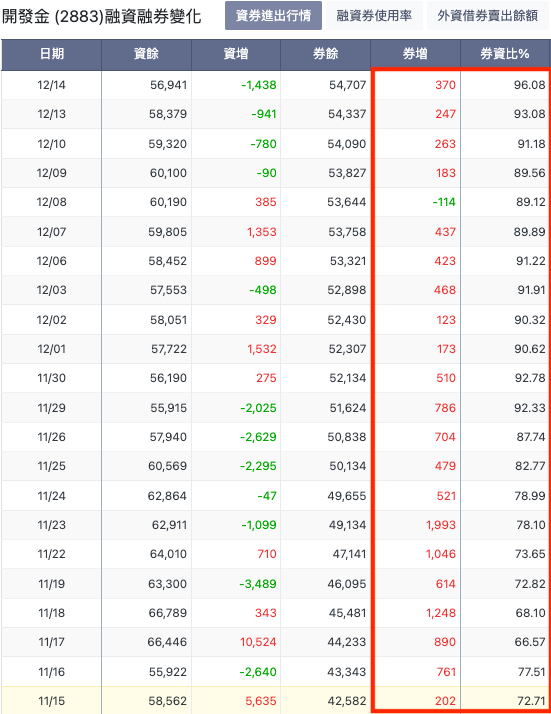Screen dimensions: 551x714
Task: Click the 12/08 券增 value -114
Action: click(x=444, y=202)
